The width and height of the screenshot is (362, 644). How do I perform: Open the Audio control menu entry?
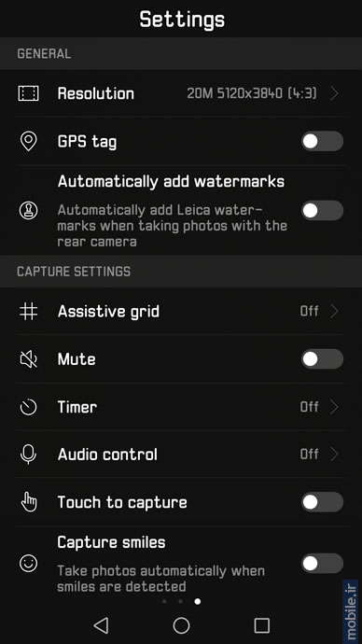(x=181, y=455)
